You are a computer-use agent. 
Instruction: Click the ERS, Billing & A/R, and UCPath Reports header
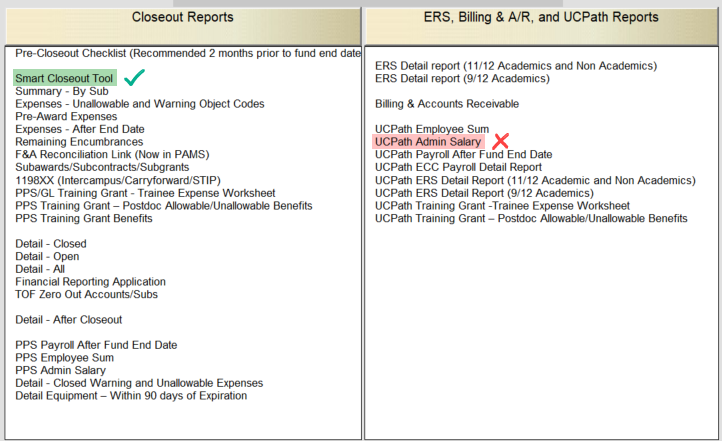tap(541, 26)
